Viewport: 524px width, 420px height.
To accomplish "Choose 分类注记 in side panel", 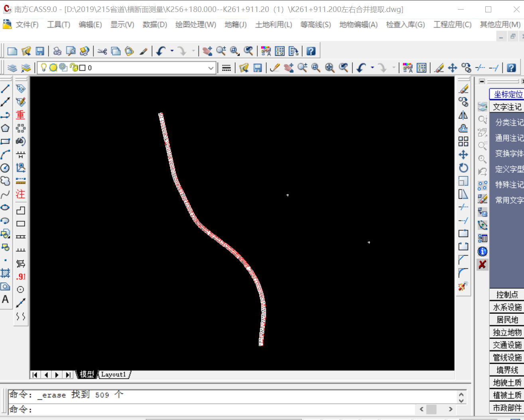I will pyautogui.click(x=509, y=122).
